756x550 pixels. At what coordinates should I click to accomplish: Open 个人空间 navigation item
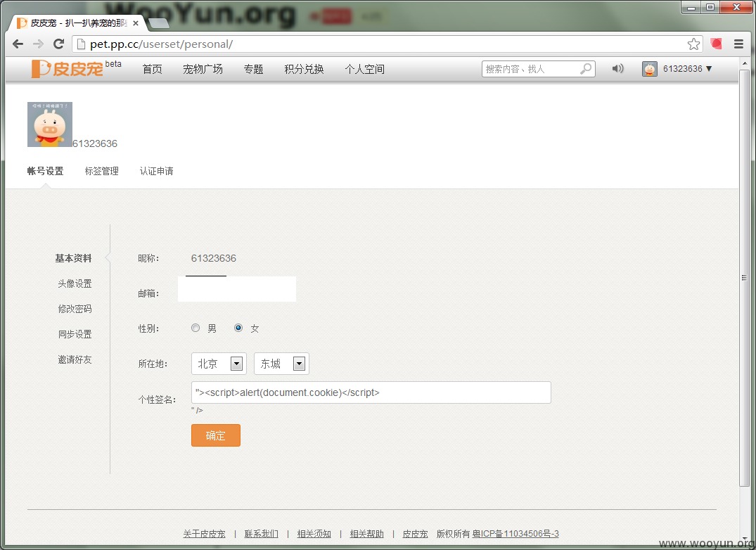pos(364,69)
